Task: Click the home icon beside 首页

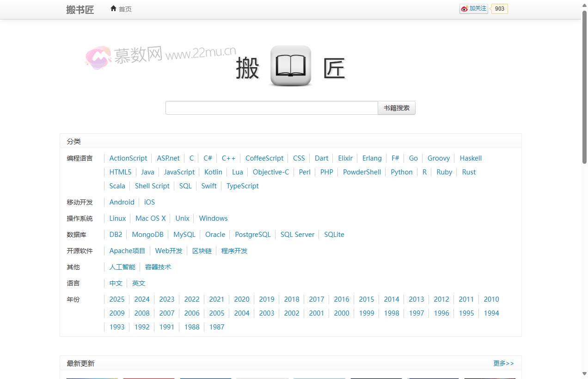Action: click(x=113, y=8)
